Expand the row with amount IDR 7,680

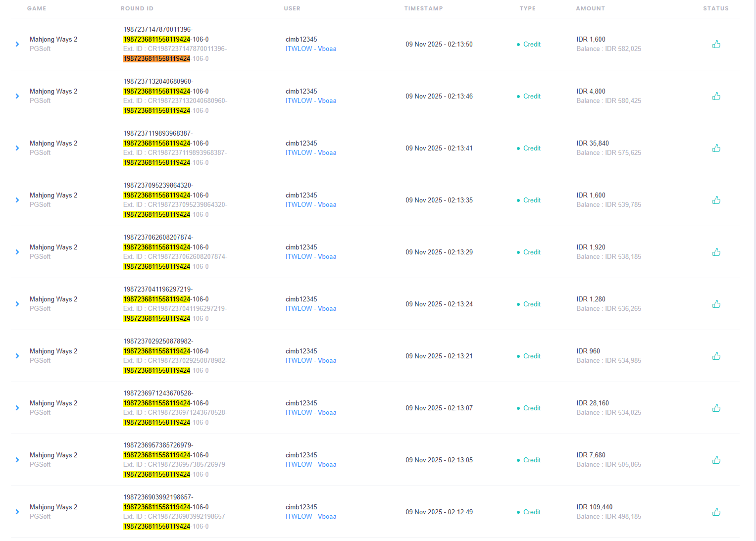tap(17, 460)
